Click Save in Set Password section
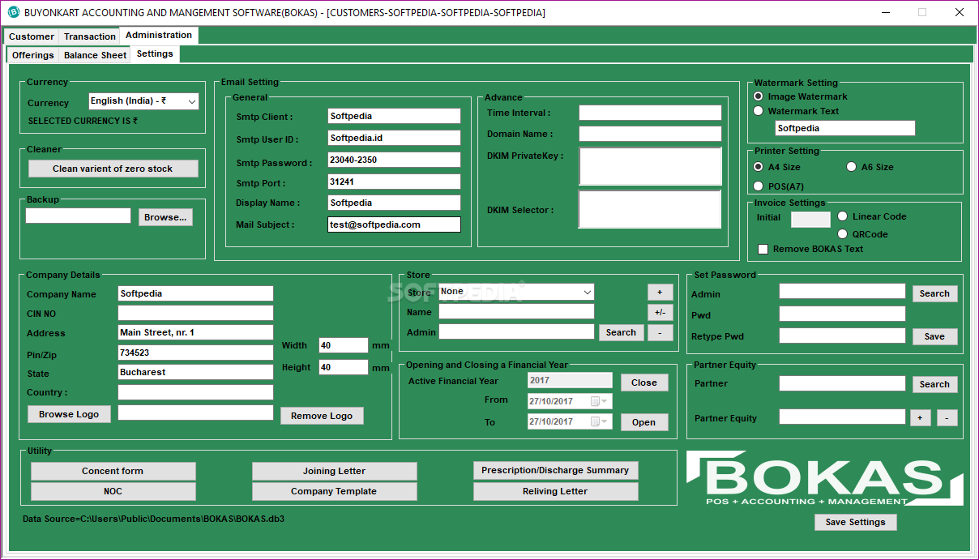Viewport: 979px width, 560px height. click(934, 336)
